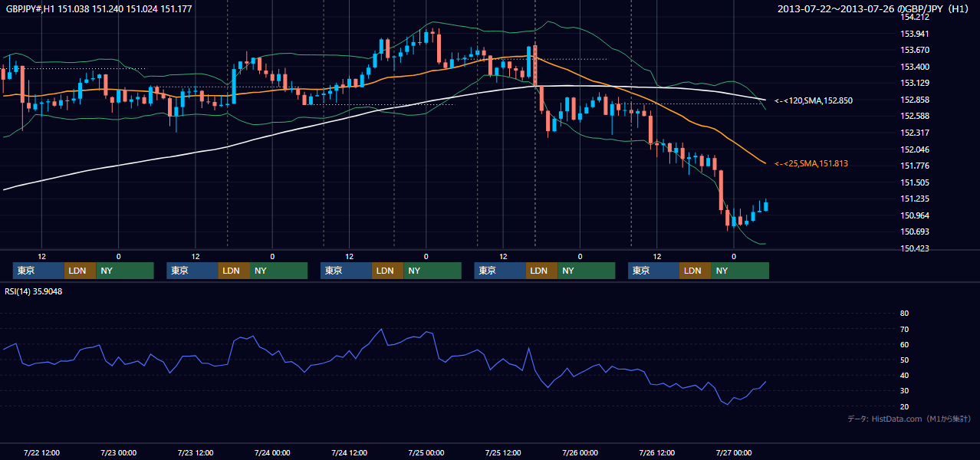Select the NY session block above 7/24 00:00
980x460 pixels.
coord(279,271)
